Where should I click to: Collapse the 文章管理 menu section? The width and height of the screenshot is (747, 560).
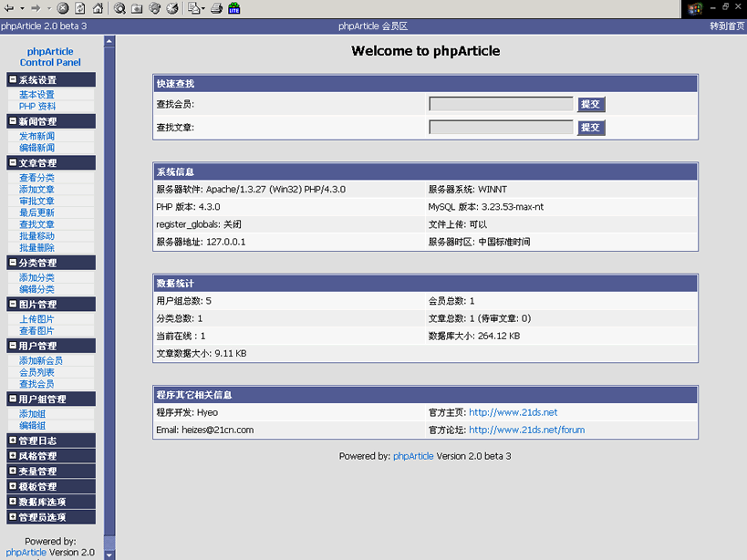(x=14, y=162)
